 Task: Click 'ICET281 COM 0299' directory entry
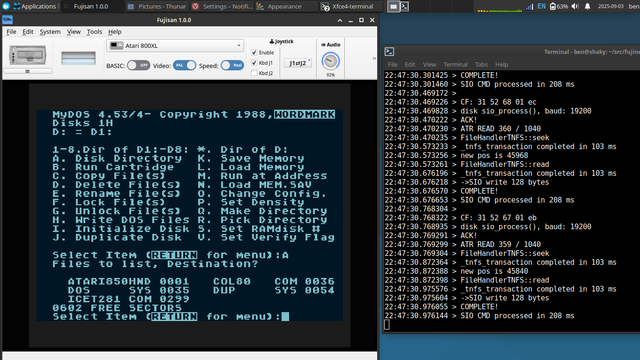pos(129,299)
